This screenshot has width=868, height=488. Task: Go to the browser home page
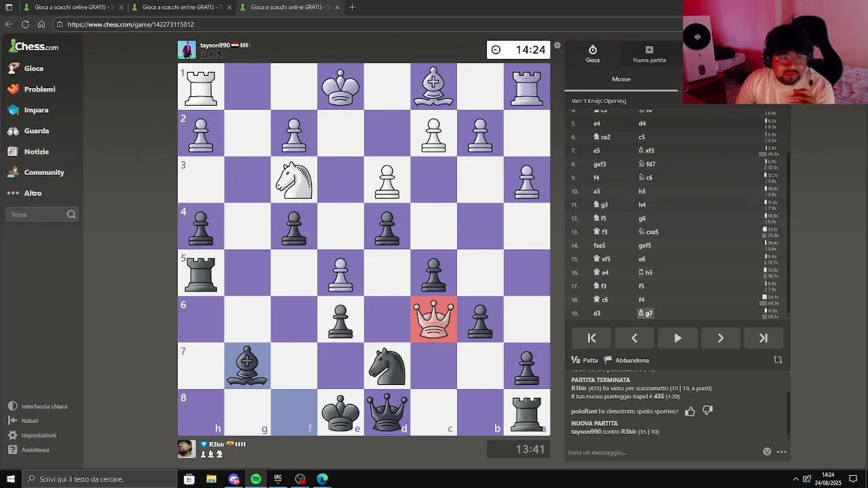click(41, 24)
